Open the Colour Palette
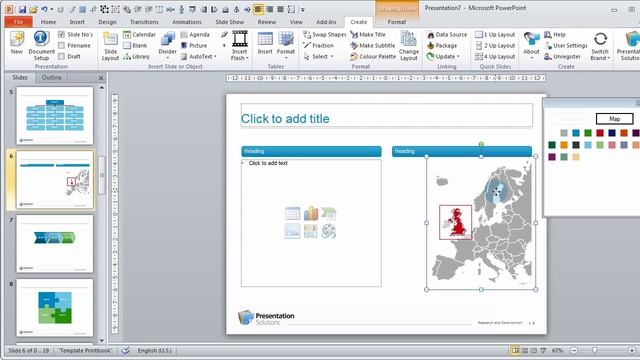Screen dimensions: 640x360 (373, 57)
